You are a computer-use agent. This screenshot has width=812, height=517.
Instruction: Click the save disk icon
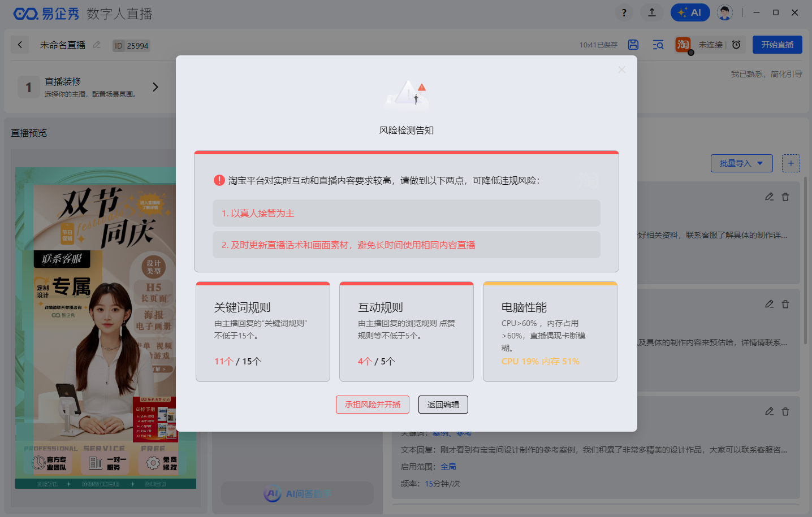(x=633, y=45)
